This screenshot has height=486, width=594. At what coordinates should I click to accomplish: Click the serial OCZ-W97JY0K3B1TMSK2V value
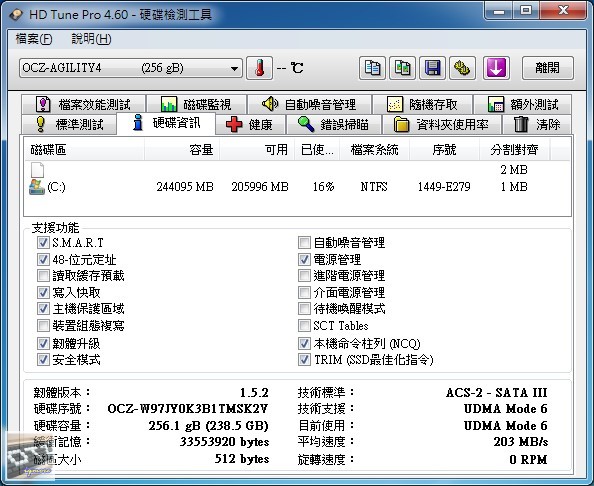pos(188,409)
